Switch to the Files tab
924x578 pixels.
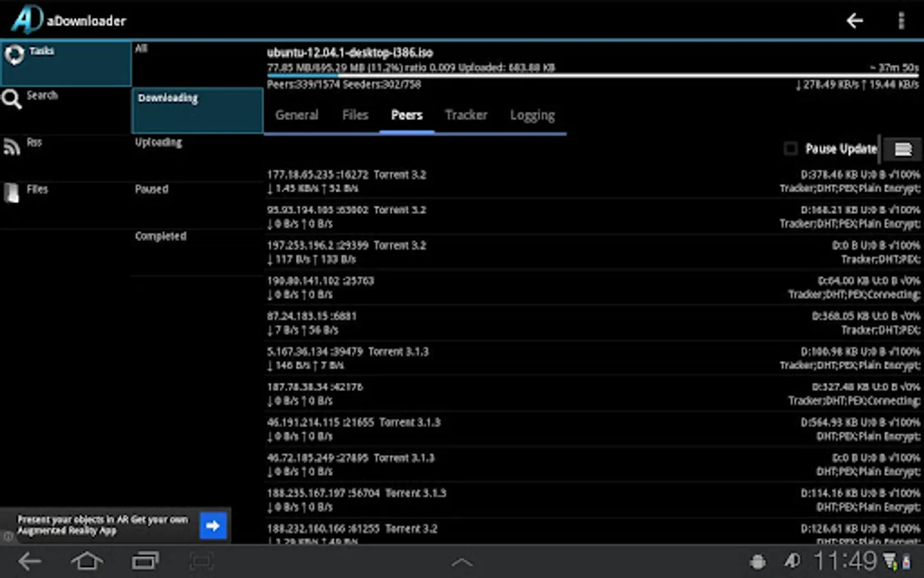[355, 116]
